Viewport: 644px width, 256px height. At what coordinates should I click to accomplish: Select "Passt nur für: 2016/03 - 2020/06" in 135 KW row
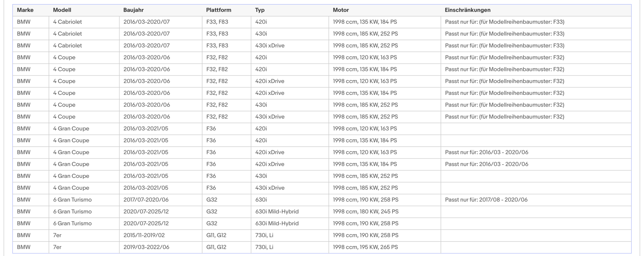[486, 164]
